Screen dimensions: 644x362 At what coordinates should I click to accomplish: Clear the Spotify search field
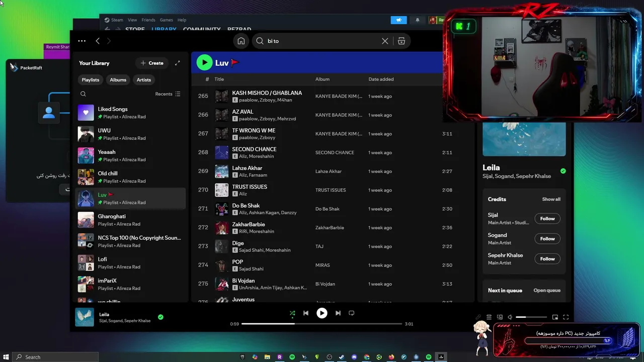[x=385, y=41]
